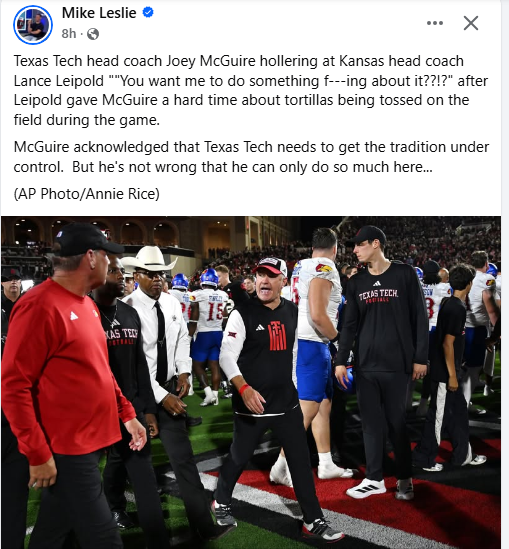Open Mike Leslie's circular profile picture

point(33,25)
